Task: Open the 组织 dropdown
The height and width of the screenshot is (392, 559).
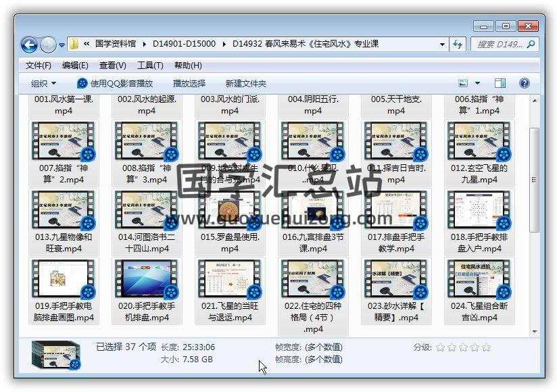Action: click(x=43, y=83)
